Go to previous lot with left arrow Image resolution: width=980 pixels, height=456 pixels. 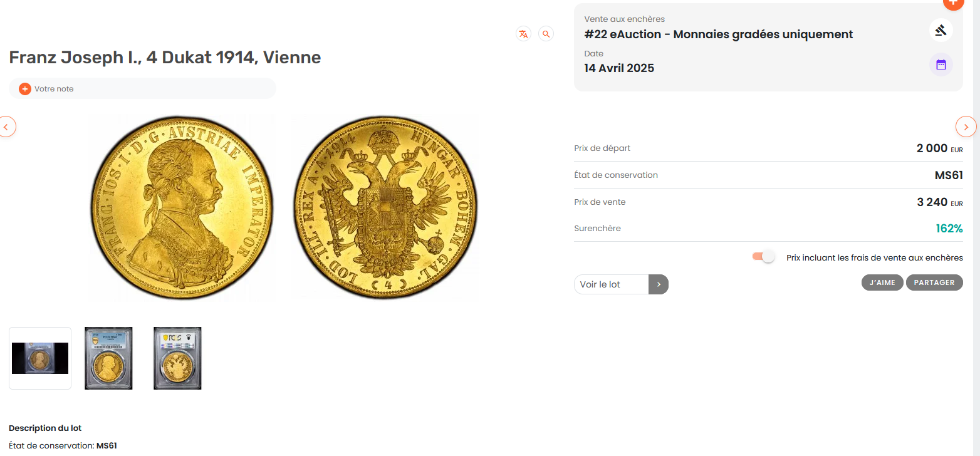[x=6, y=127]
